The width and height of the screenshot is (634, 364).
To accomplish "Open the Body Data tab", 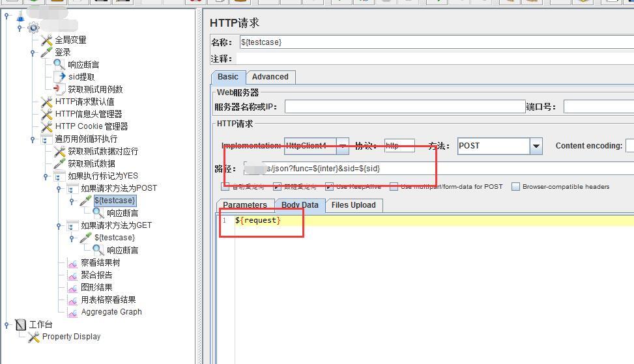I will pyautogui.click(x=300, y=205).
